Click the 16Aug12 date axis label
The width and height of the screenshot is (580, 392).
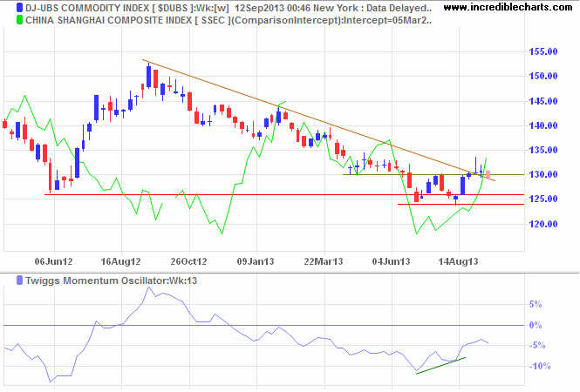tap(120, 261)
